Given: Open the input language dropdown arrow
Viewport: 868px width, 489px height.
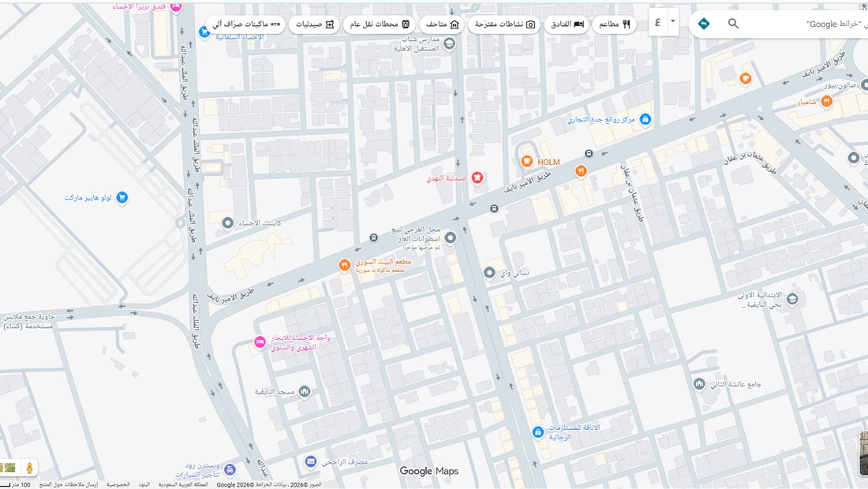Looking at the screenshot, I should [672, 22].
